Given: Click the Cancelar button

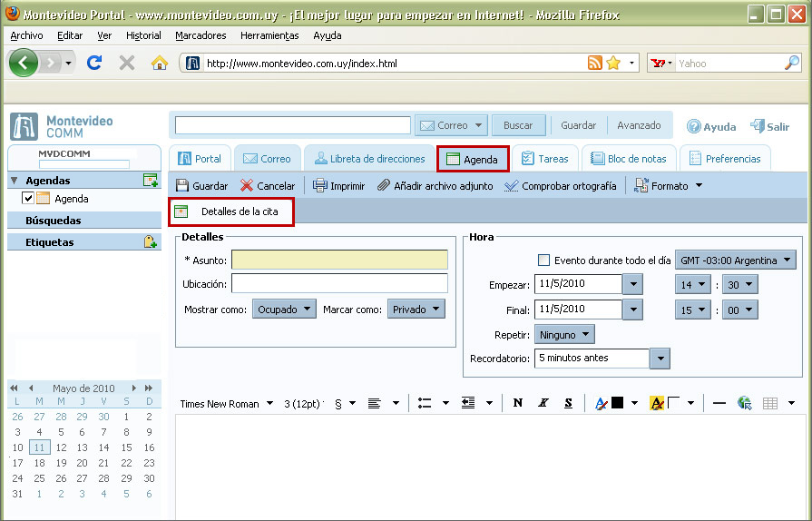Looking at the screenshot, I should click(x=268, y=186).
